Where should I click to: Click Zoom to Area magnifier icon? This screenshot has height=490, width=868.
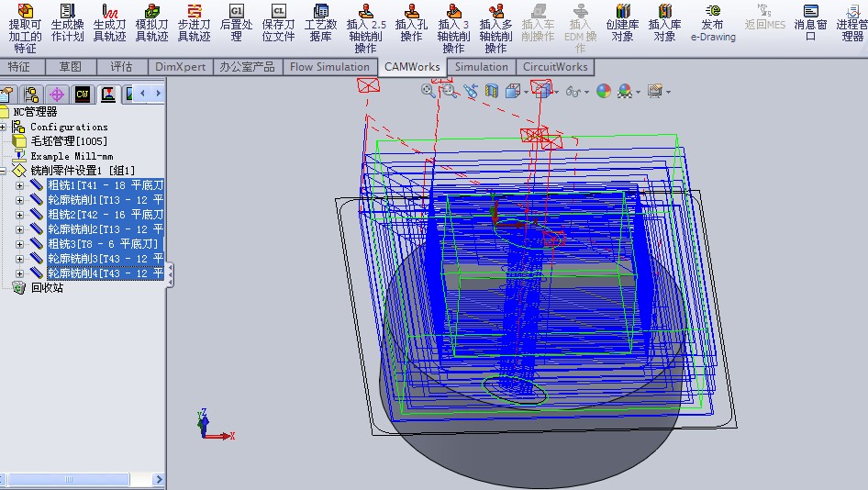pos(449,91)
